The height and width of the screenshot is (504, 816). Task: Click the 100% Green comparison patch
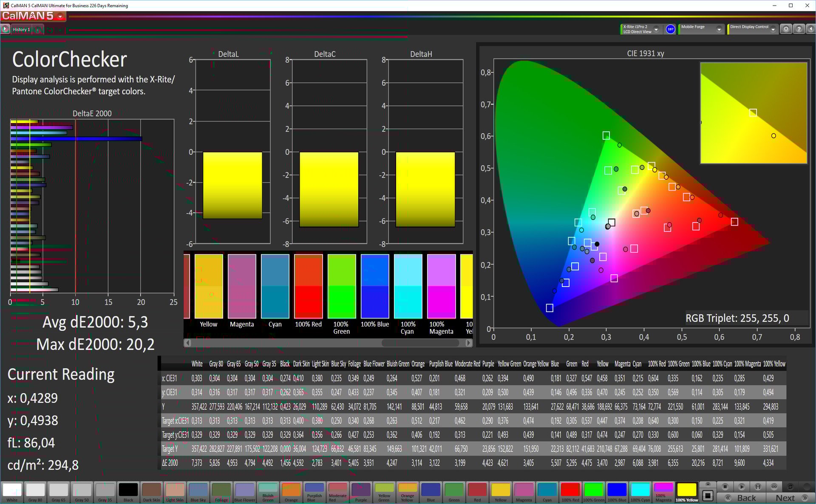coord(342,286)
